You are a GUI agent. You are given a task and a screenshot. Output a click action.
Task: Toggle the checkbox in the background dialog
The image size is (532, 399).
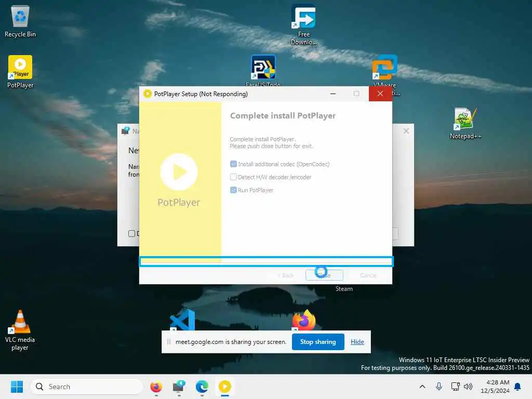pyautogui.click(x=131, y=233)
